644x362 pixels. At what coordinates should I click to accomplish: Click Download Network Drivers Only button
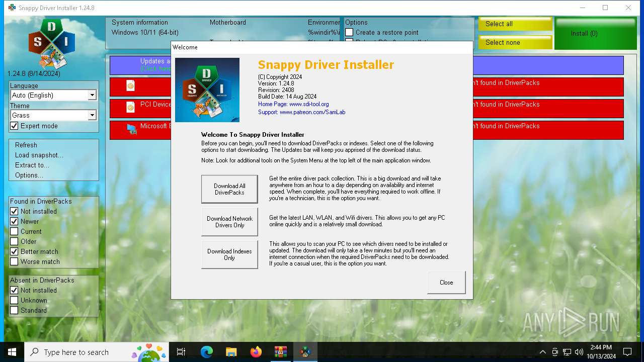(x=229, y=222)
